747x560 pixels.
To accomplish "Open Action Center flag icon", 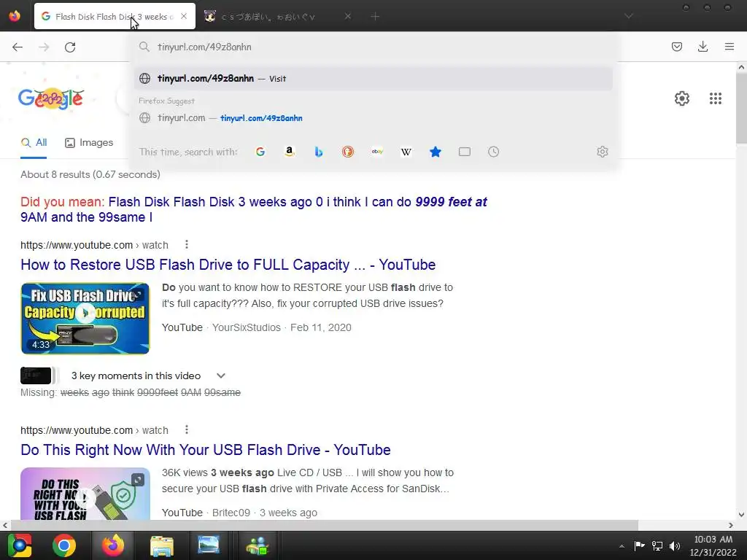I will coord(639,545).
